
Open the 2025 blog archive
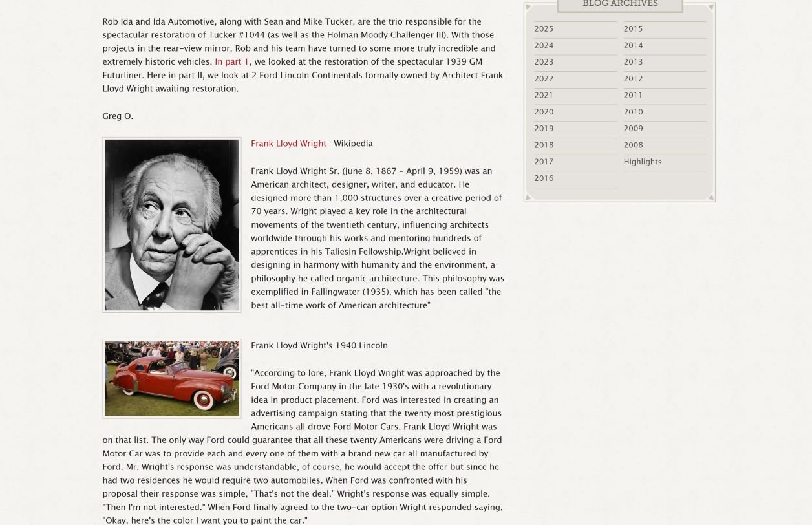point(544,29)
